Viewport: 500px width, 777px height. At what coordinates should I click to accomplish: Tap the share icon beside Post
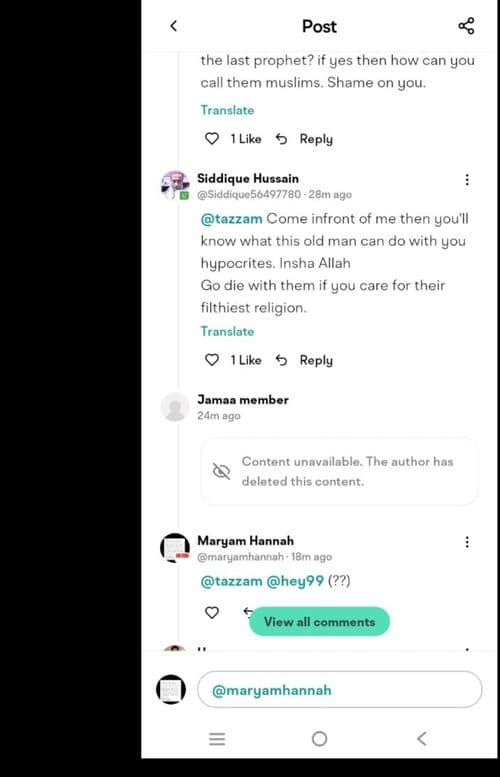466,26
